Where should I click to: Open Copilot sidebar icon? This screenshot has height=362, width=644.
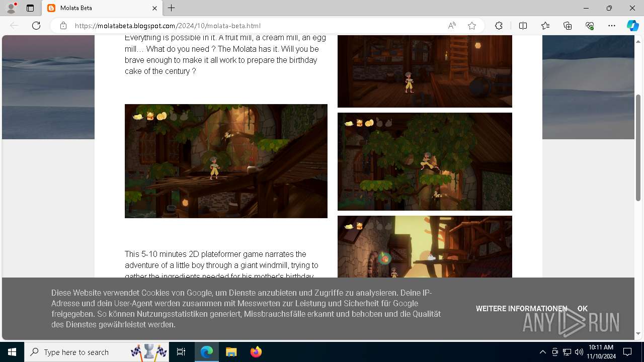point(632,26)
